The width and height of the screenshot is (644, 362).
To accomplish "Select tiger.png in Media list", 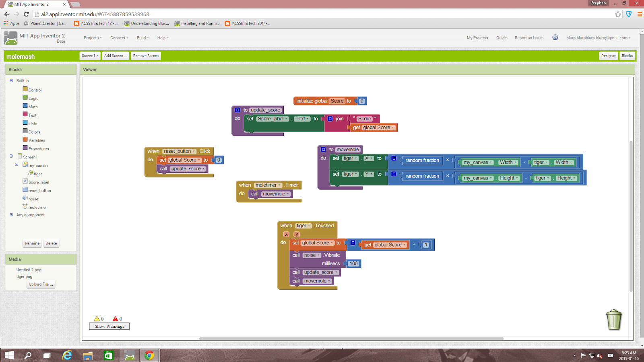I will 24,277.
